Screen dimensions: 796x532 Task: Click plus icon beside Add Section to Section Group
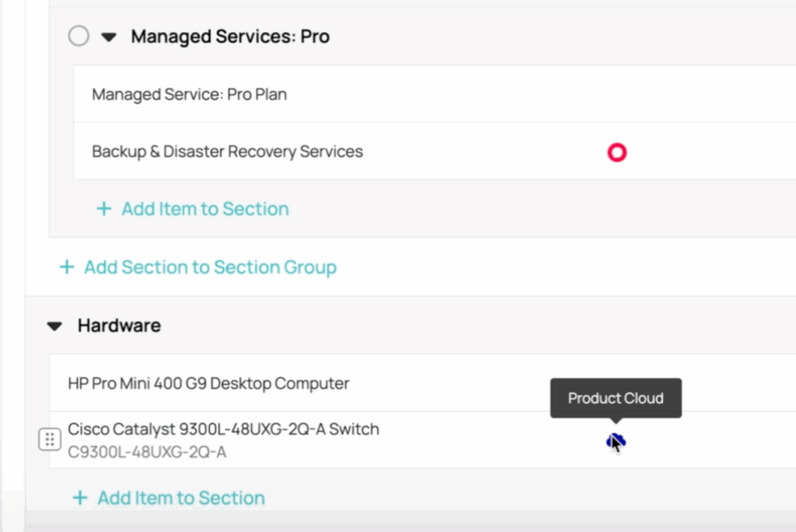pos(67,267)
